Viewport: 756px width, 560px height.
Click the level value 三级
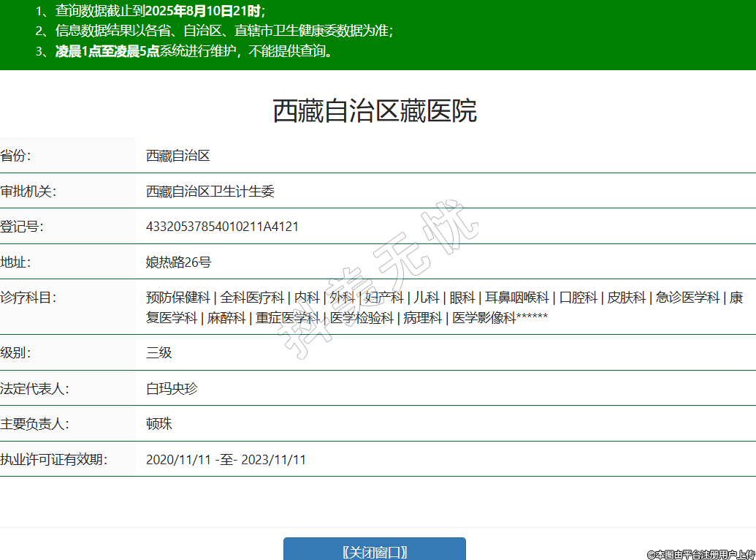click(159, 352)
